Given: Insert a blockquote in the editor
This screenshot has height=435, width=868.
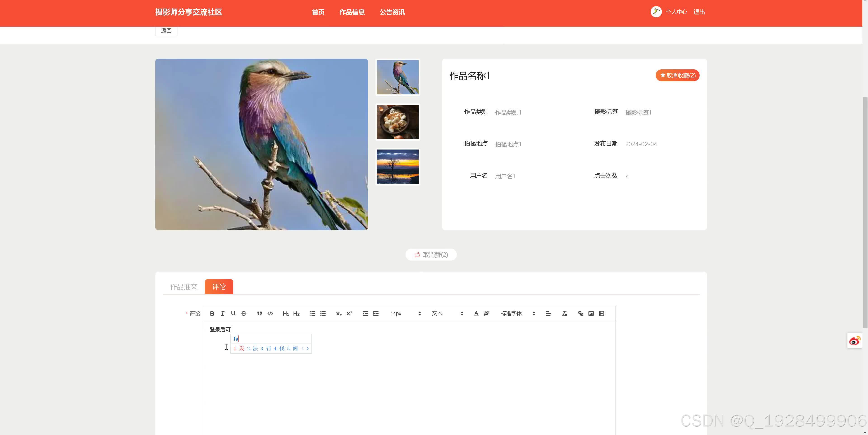Looking at the screenshot, I should [259, 313].
